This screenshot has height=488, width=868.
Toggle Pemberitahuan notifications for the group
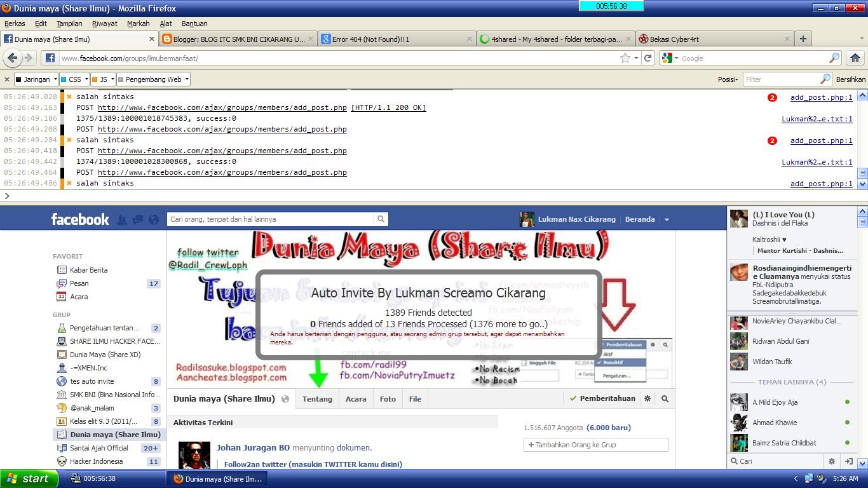[602, 398]
